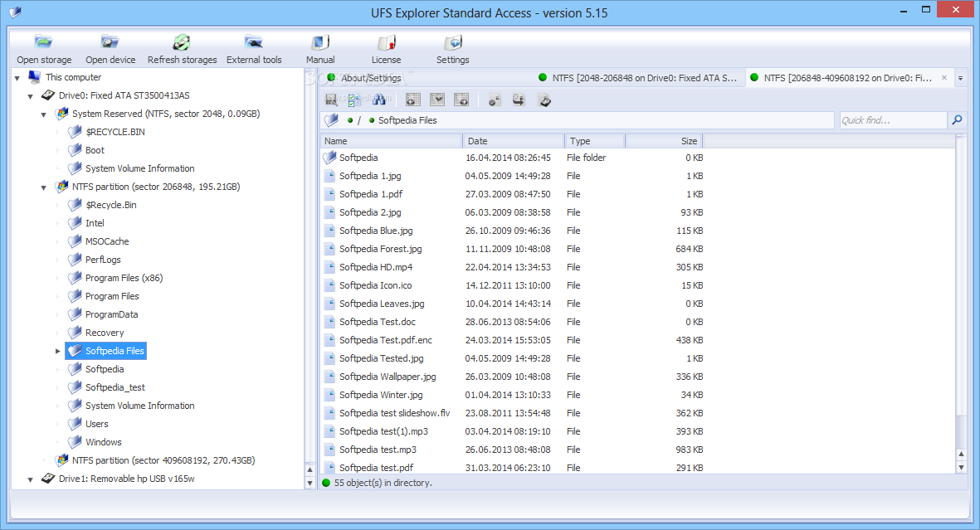This screenshot has height=530, width=980.
Task: Select NTFS partition sector 409608192 in tree
Action: click(163, 460)
